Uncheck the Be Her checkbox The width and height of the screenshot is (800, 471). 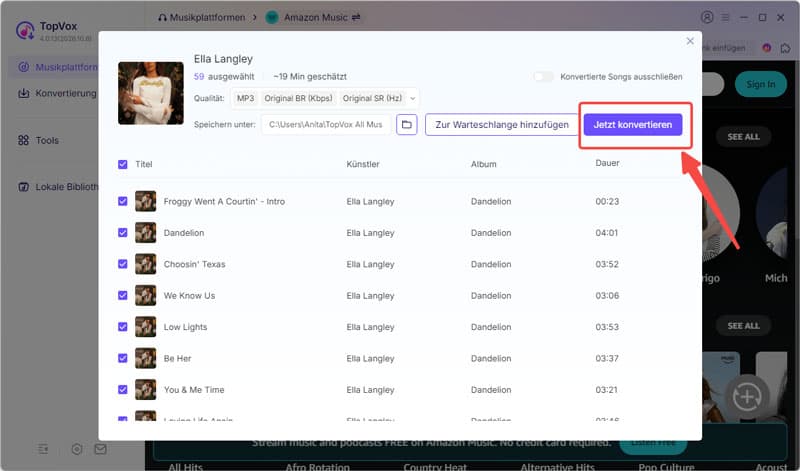pos(122,358)
